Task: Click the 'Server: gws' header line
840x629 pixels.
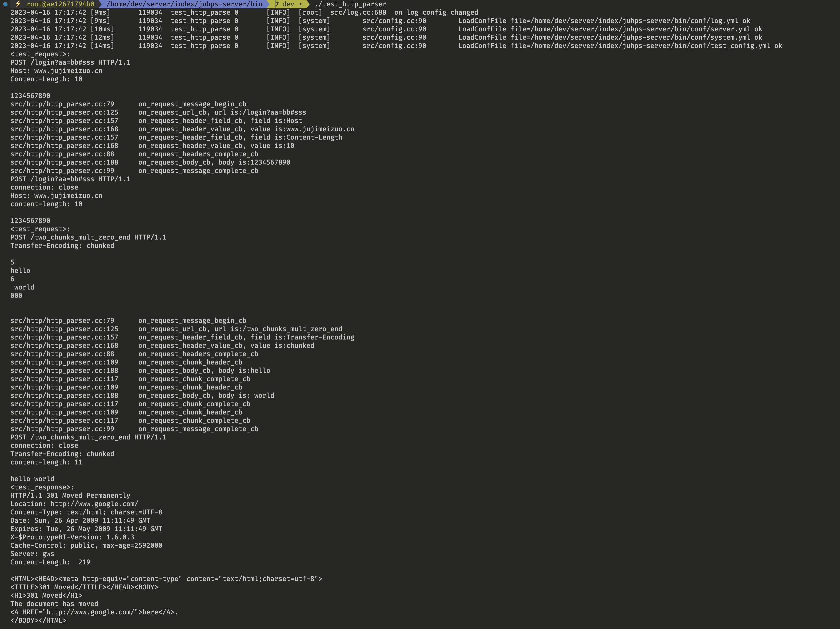Action: pyautogui.click(x=32, y=554)
